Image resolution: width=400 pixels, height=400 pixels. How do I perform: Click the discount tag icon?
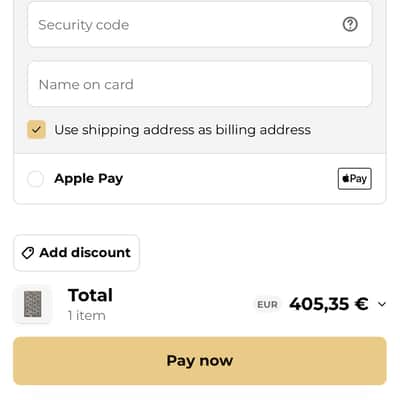tap(28, 253)
